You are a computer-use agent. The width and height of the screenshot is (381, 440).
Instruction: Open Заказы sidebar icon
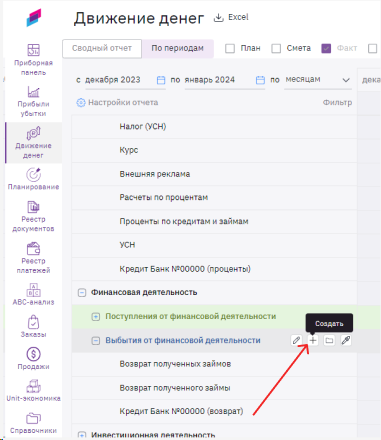33,322
